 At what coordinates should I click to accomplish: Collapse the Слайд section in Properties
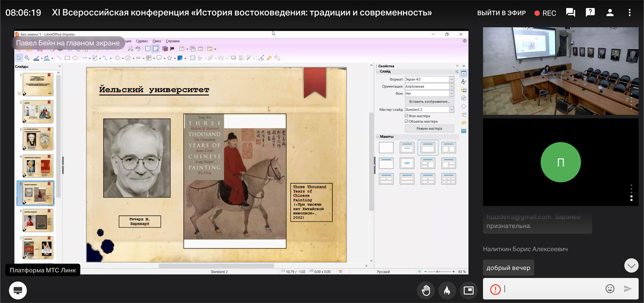click(377, 71)
